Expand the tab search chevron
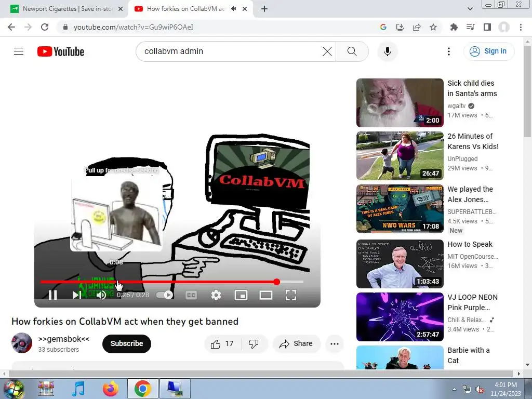532x399 pixels. point(470,9)
